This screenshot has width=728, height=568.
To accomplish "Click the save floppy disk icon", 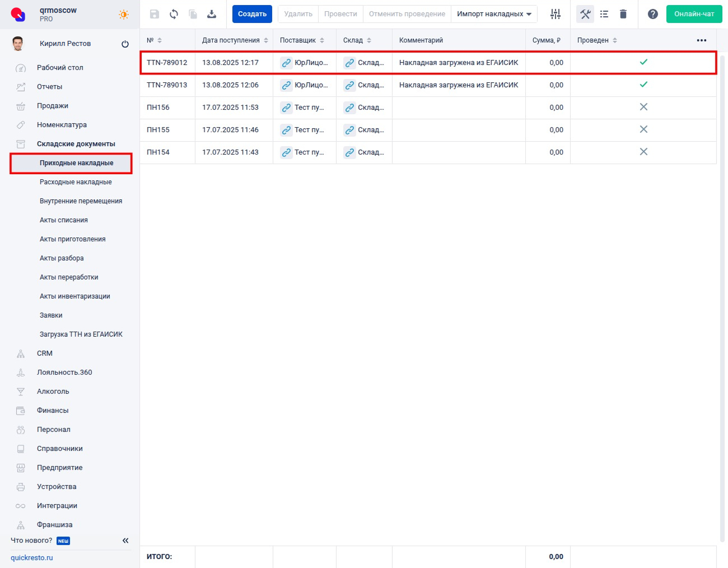I will (x=155, y=14).
